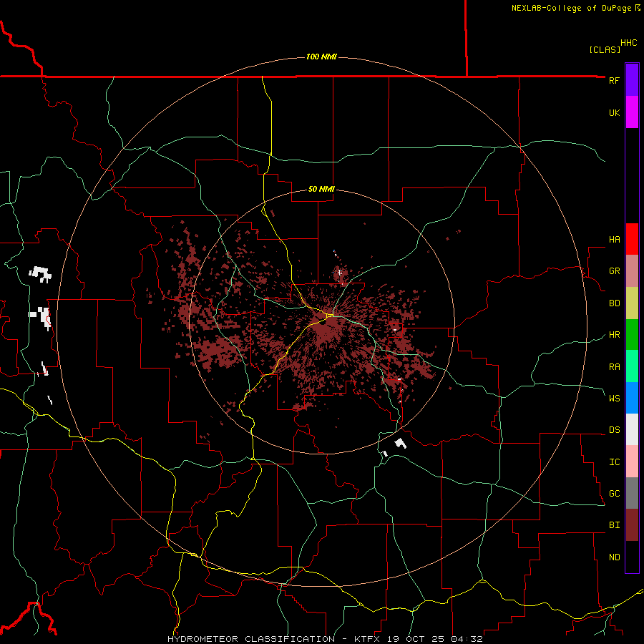Click the RA light-green legend swatch

632,366
